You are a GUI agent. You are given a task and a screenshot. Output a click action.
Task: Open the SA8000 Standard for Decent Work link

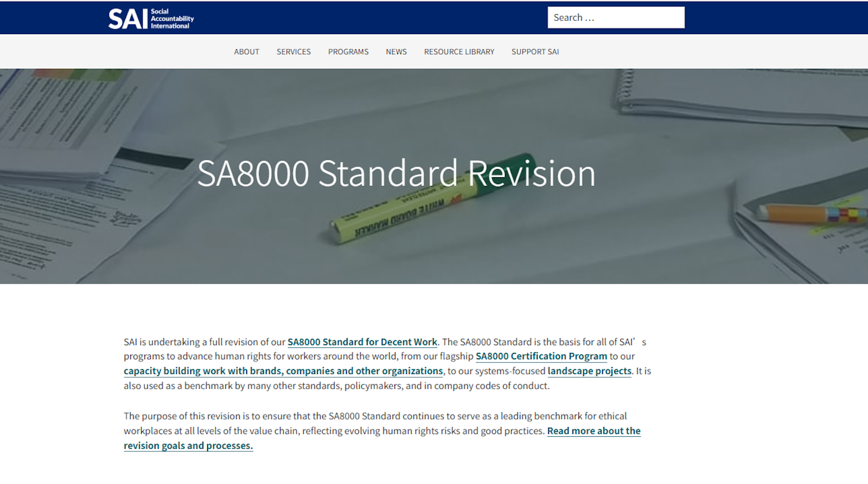[x=362, y=342]
